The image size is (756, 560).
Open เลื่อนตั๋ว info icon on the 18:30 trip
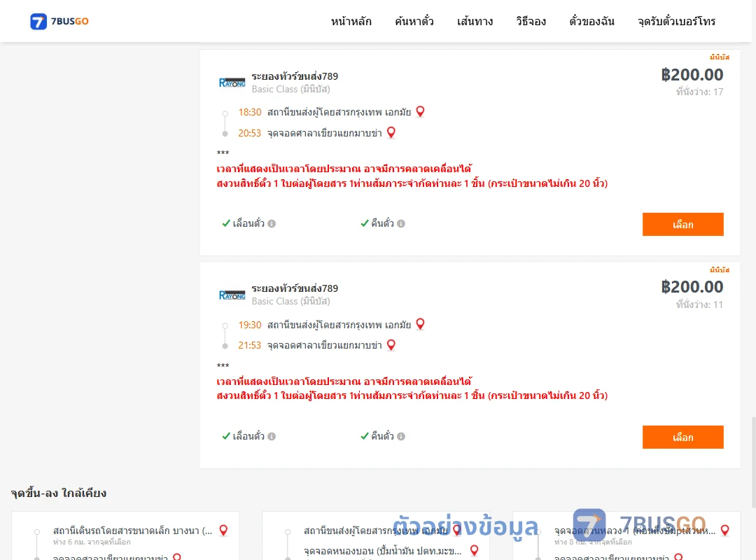point(272,224)
